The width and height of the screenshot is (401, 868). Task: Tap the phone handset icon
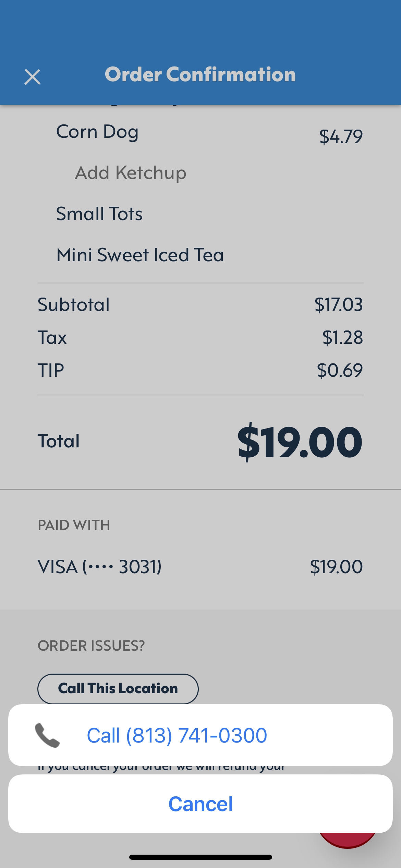[47, 735]
